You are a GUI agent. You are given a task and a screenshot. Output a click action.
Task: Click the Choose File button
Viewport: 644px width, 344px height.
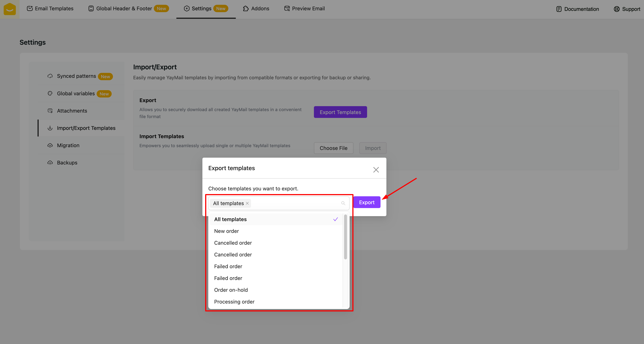click(333, 148)
